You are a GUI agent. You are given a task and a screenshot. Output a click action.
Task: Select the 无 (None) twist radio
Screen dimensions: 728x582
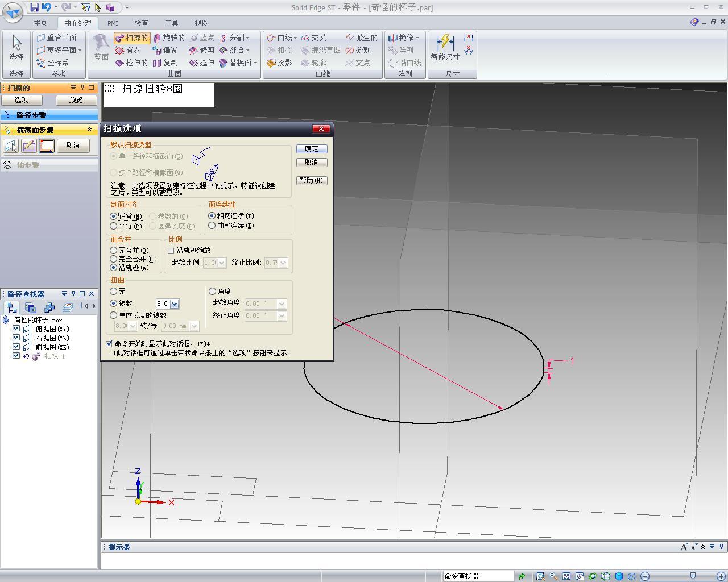(117, 291)
